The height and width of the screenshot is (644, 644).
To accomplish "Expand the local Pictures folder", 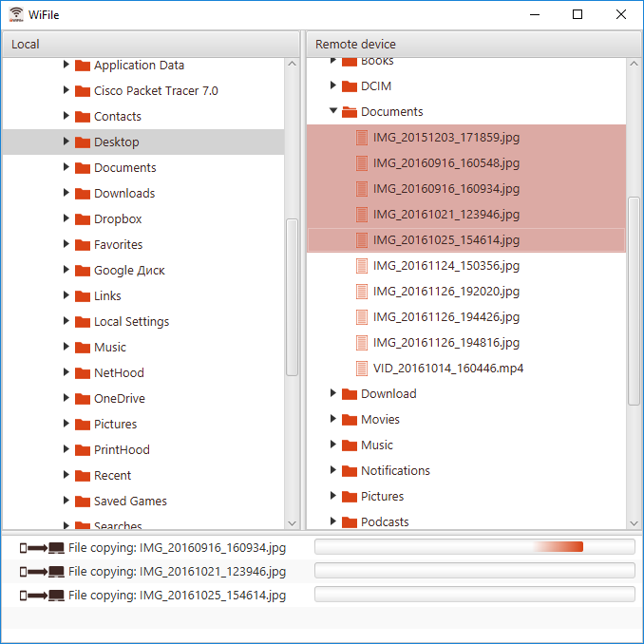I will pos(66,424).
